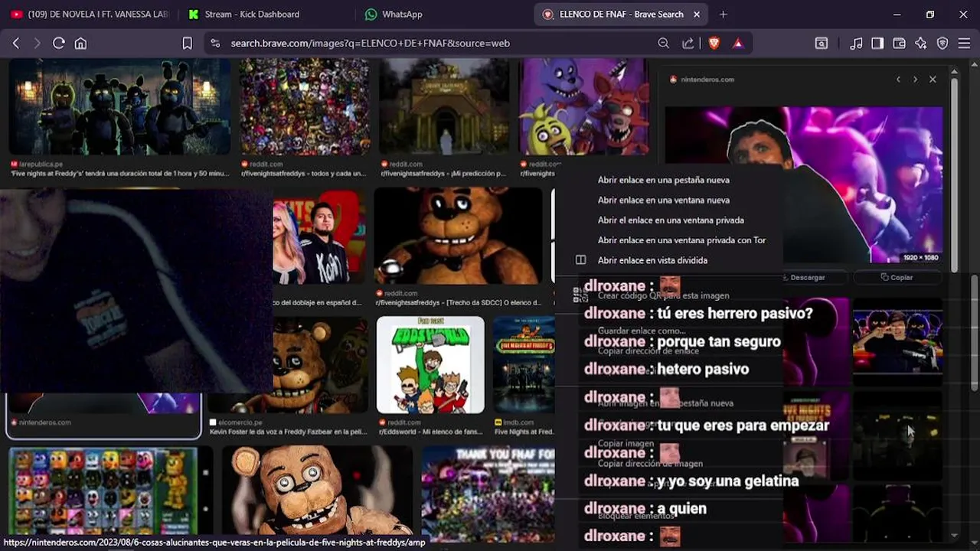This screenshot has width=980, height=551.
Task: Click the address bar URL field
Action: [x=429, y=44]
